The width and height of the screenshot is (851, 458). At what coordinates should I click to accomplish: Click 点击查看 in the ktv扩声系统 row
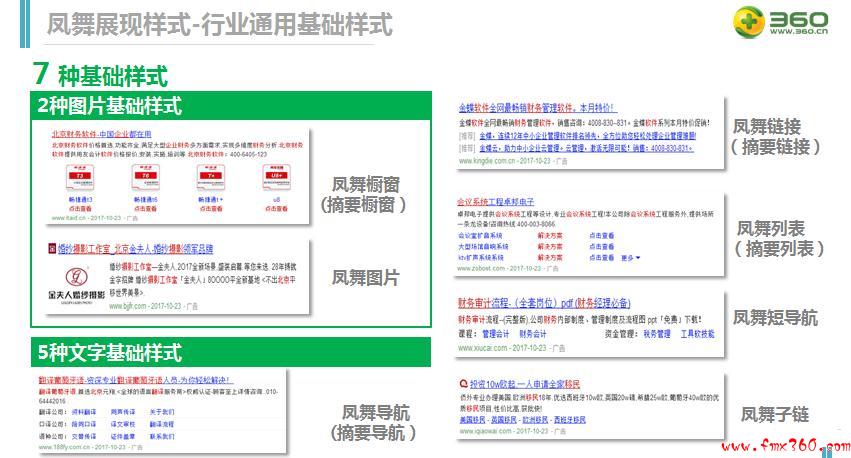click(x=601, y=258)
